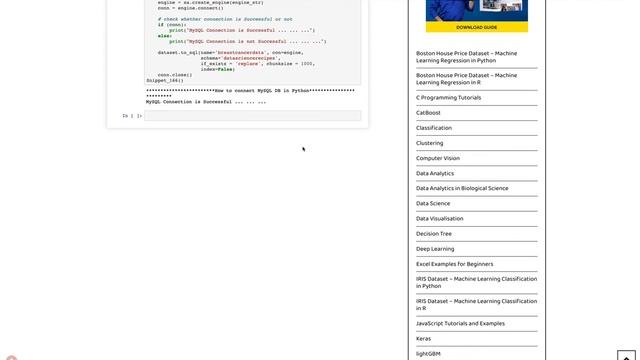
Task: Click the 'MySQL Connection is Successful' output text
Action: click(x=206, y=102)
